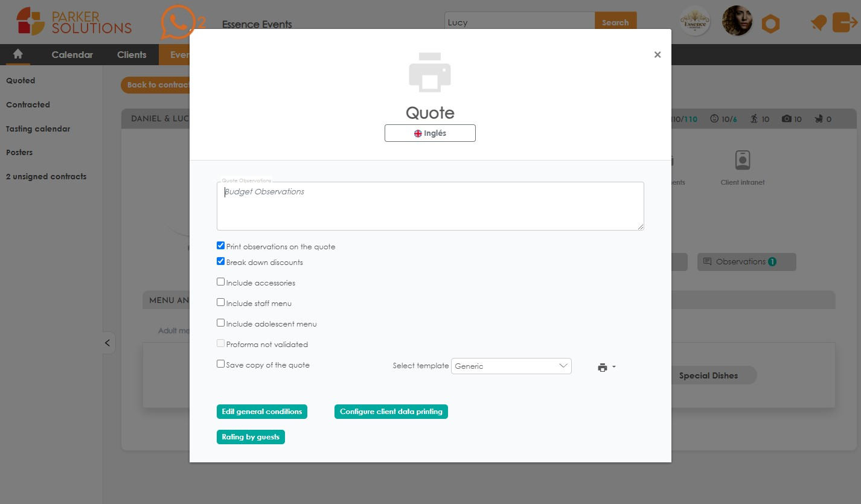
Task: Click the Edit general conditions button
Action: (x=261, y=411)
